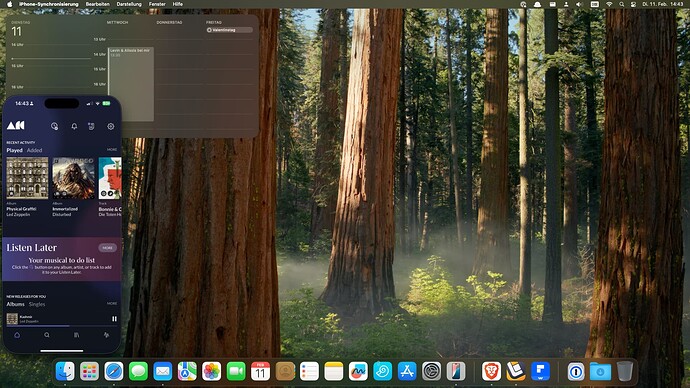Click the playback progress bar in the mini player
The width and height of the screenshot is (690, 388).
(x=62, y=326)
